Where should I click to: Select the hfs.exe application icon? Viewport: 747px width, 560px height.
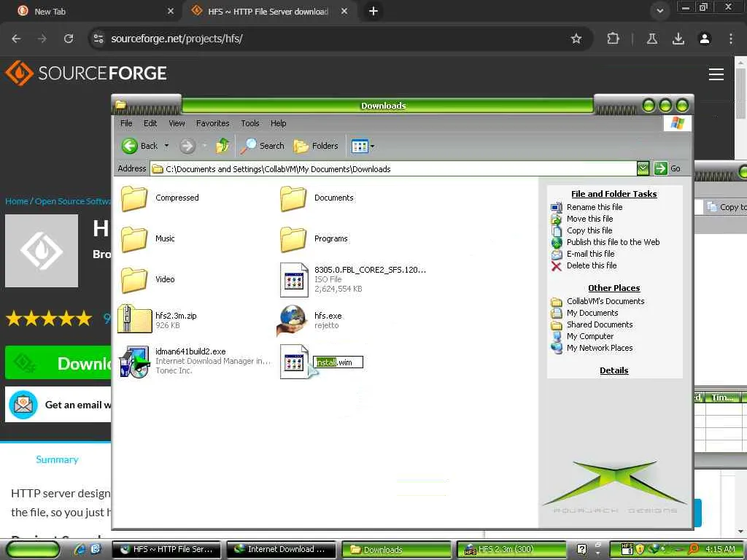pos(292,320)
